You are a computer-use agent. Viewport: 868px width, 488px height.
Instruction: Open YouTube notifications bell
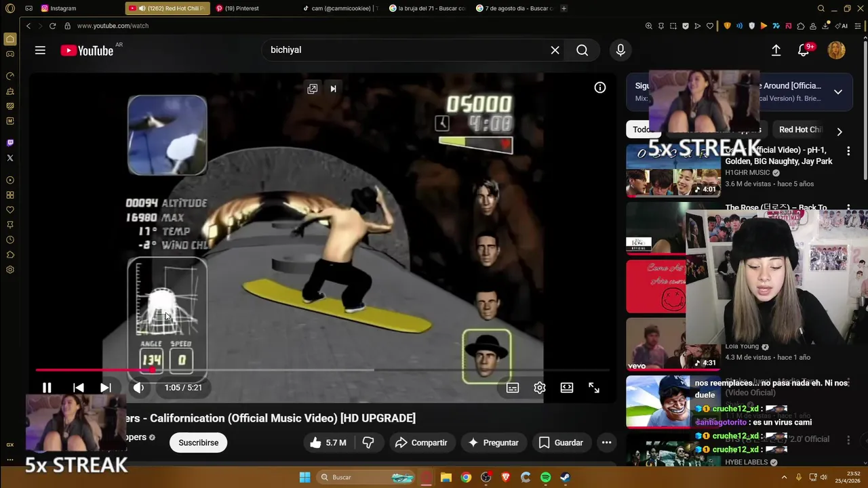coord(804,50)
